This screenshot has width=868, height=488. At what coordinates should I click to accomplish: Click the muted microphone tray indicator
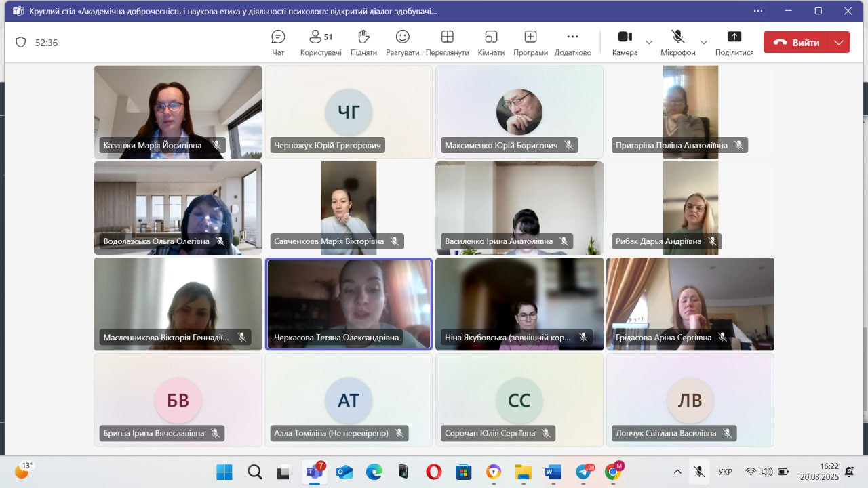(699, 472)
